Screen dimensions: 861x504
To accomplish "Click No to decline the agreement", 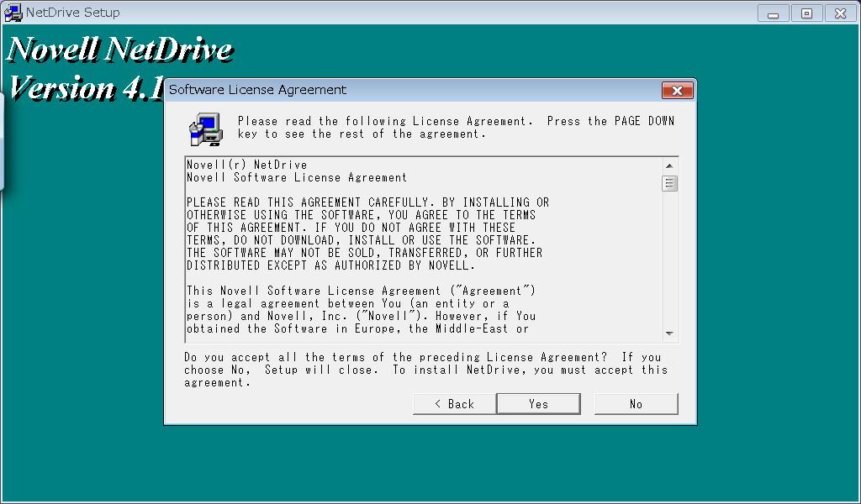I will tap(636, 404).
